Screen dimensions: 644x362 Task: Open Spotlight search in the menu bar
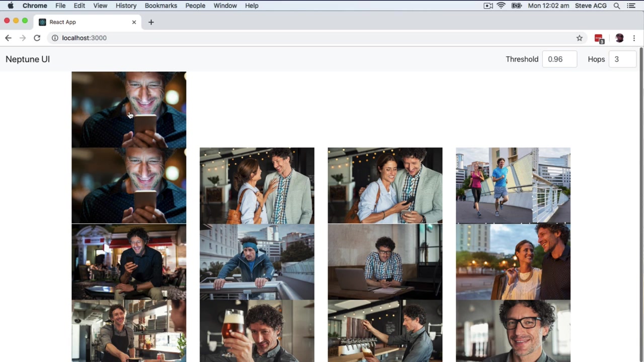(x=617, y=6)
